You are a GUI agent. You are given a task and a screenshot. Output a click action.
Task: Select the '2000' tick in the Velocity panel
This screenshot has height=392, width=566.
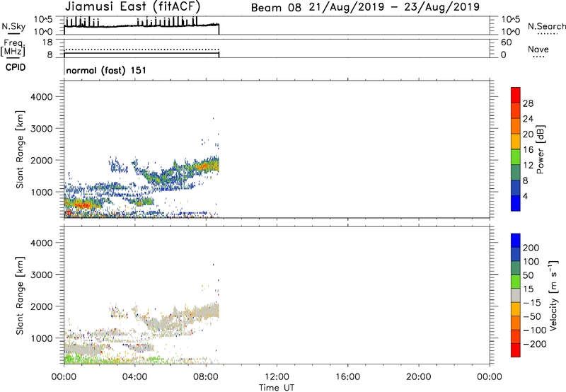coord(41,306)
